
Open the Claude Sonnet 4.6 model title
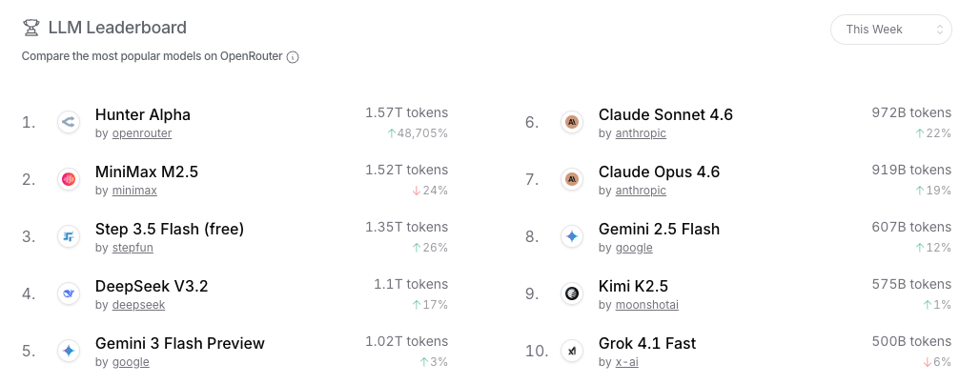pyautogui.click(x=665, y=115)
